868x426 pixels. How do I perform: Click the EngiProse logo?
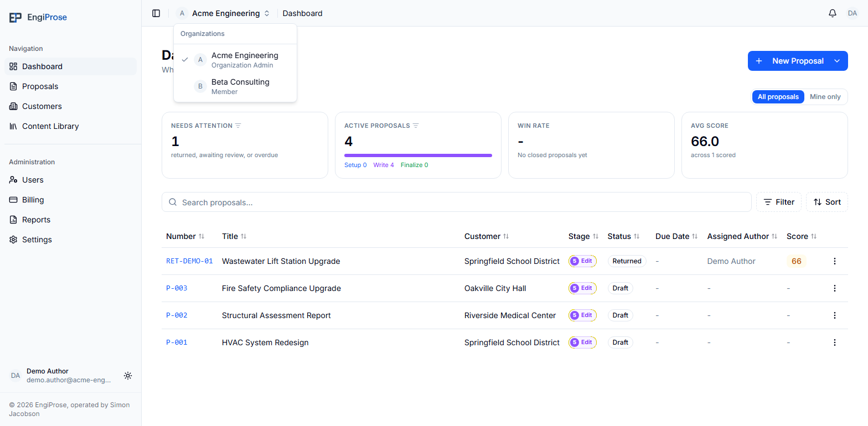coord(38,17)
